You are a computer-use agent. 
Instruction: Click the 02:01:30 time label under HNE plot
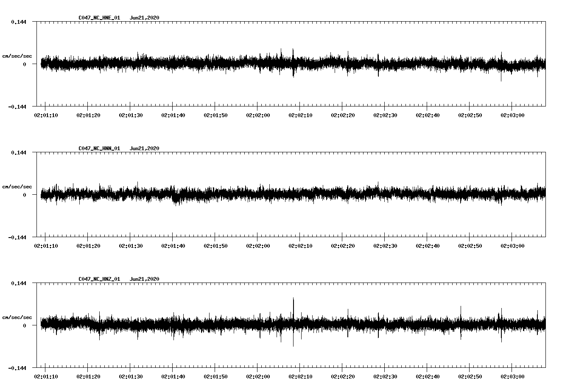point(131,115)
